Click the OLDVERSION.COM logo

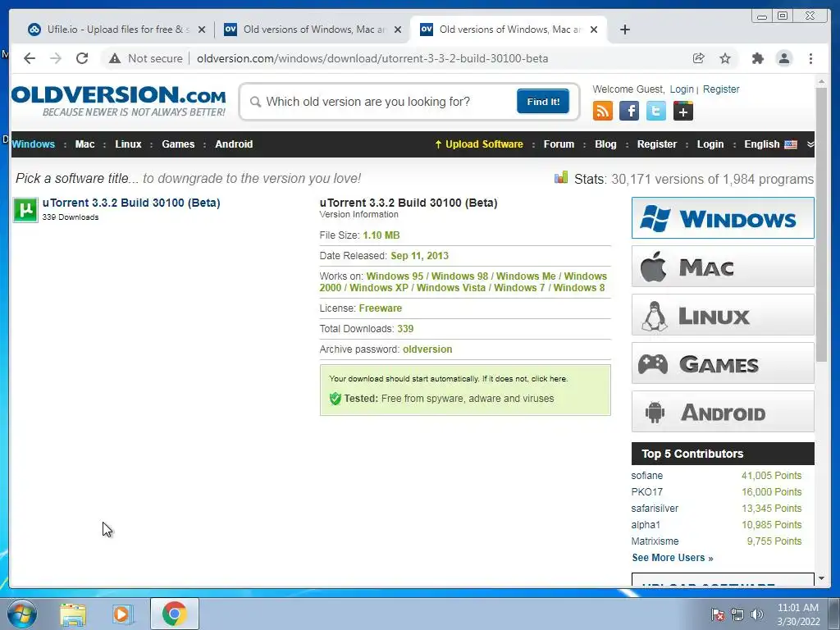[x=118, y=101]
